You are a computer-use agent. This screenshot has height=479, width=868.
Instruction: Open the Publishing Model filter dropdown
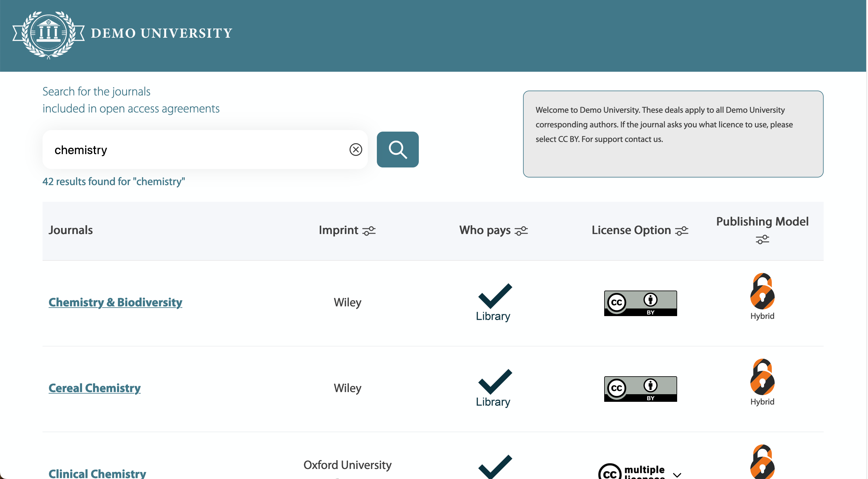coord(763,239)
